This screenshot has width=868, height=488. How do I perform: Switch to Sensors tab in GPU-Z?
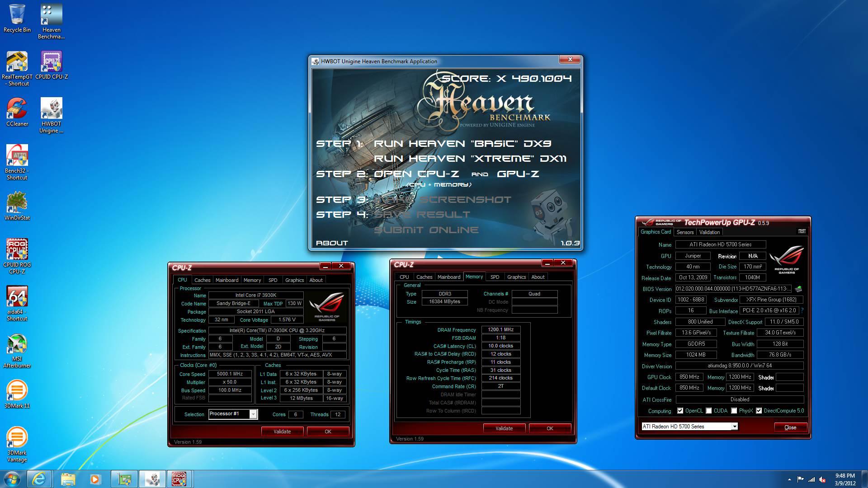(685, 232)
